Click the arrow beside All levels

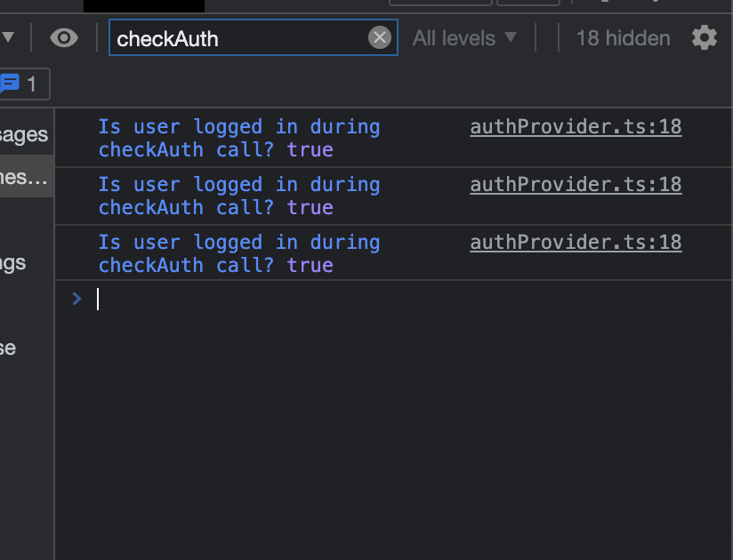click(511, 37)
